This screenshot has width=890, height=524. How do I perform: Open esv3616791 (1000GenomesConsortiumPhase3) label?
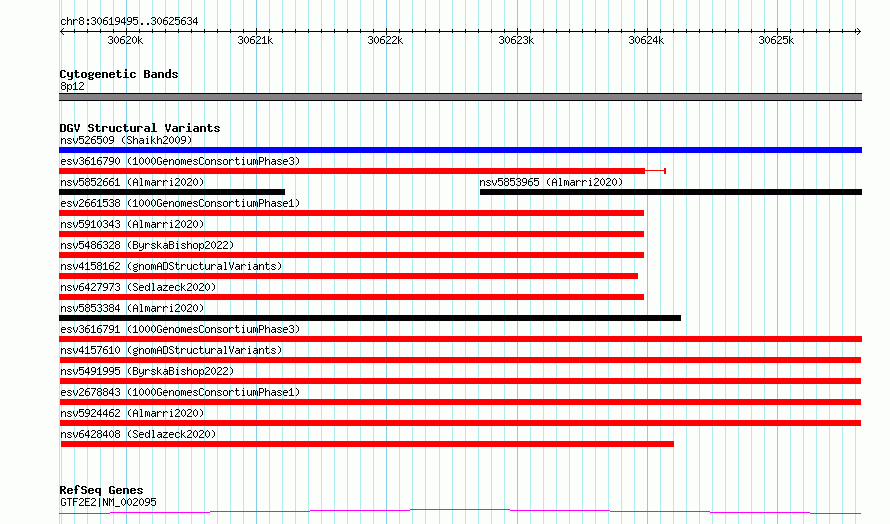coord(180,329)
